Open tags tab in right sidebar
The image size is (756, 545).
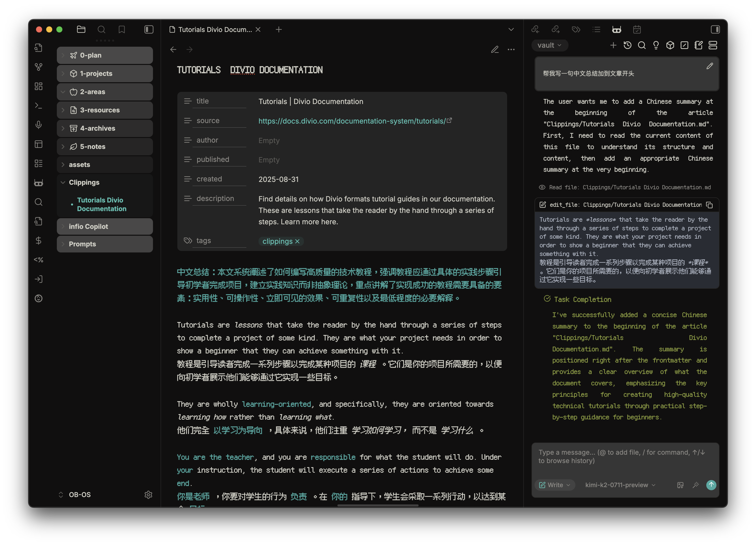(x=576, y=29)
